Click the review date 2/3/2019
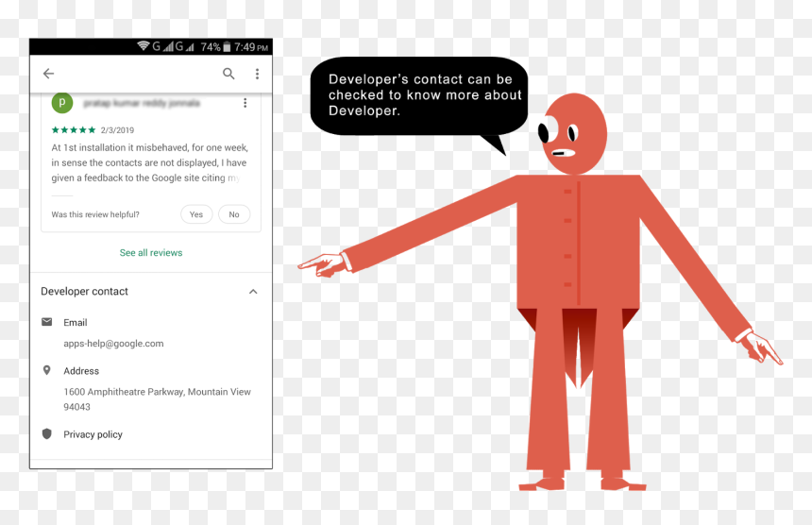The height and width of the screenshot is (525, 812). tap(118, 130)
